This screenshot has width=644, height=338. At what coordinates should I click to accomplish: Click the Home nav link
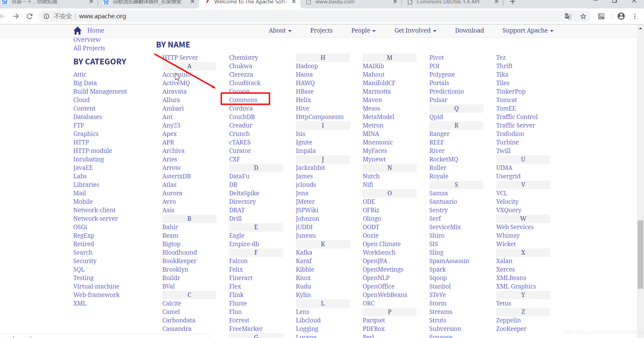coord(96,31)
